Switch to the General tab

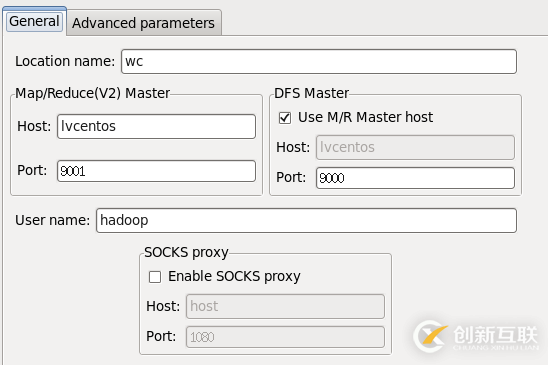pos(34,22)
